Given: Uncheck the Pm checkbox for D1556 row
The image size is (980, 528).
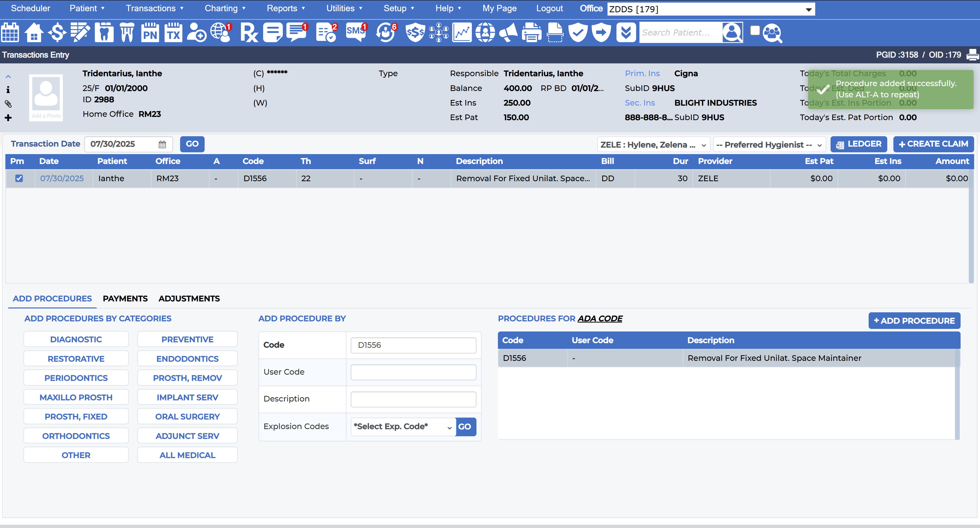Looking at the screenshot, I should (x=19, y=178).
